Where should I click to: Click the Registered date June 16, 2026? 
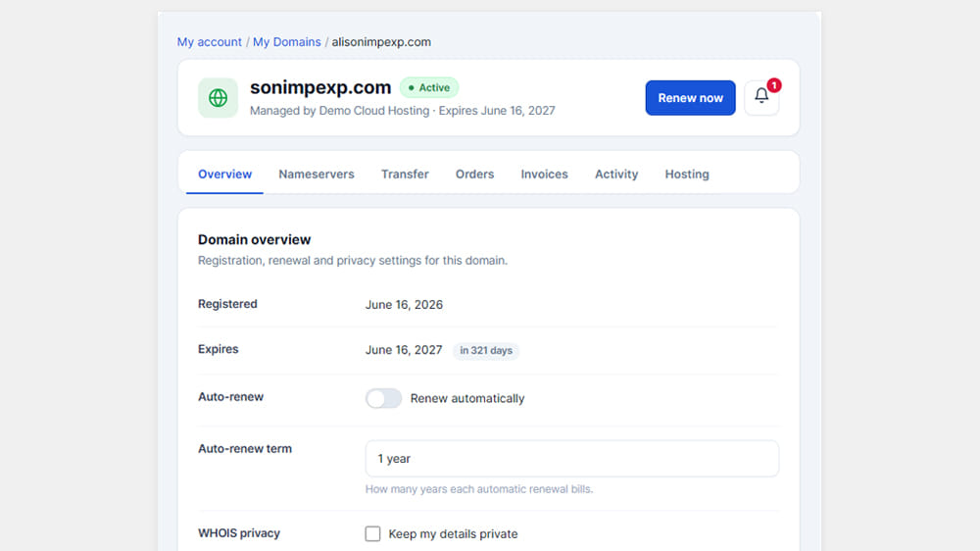404,305
